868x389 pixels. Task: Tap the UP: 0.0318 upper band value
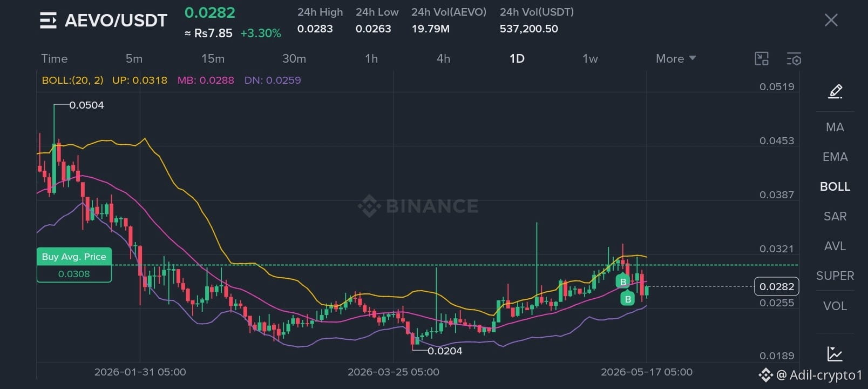pos(140,80)
